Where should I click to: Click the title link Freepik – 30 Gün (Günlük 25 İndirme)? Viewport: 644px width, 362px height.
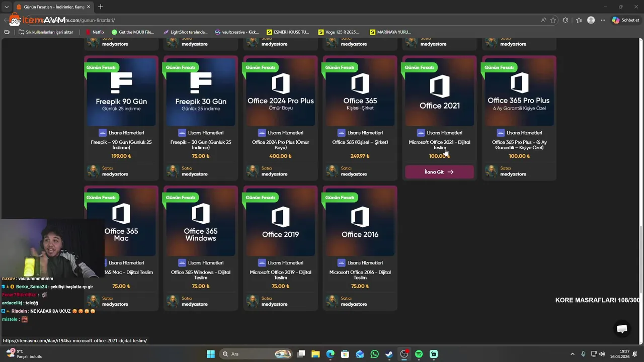[x=201, y=145]
